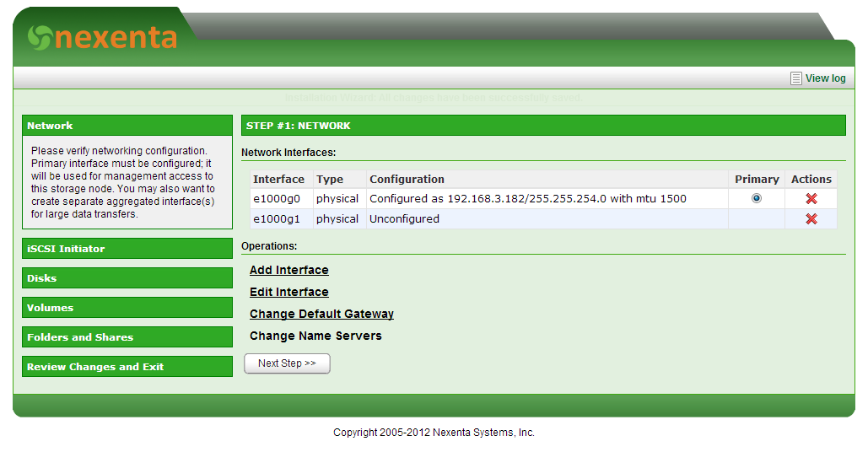This screenshot has width=868, height=452.
Task: Open the View log link
Action: pos(825,78)
